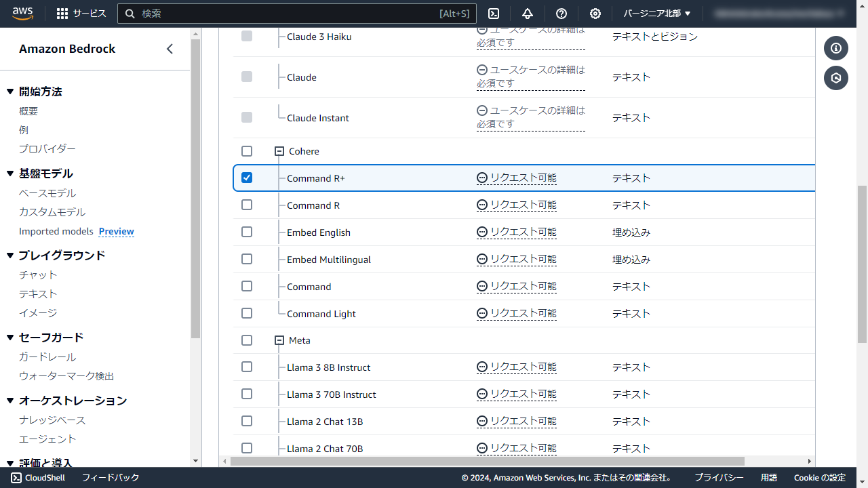
Task: Collapse the Meta provider group
Action: pos(279,340)
